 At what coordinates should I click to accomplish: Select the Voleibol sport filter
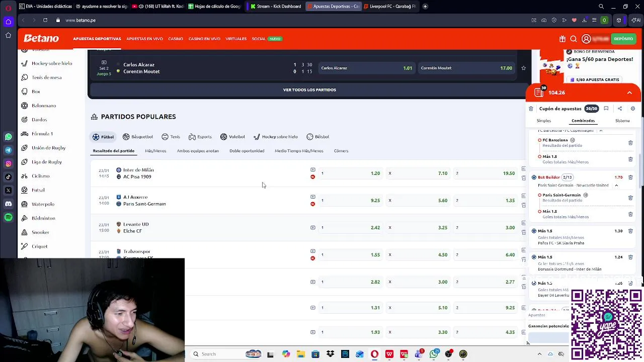click(x=232, y=137)
